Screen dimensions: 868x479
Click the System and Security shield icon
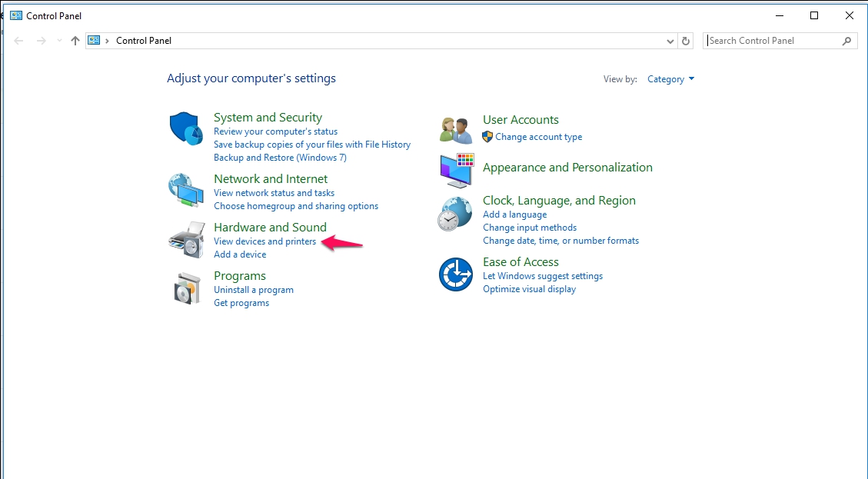(x=186, y=128)
